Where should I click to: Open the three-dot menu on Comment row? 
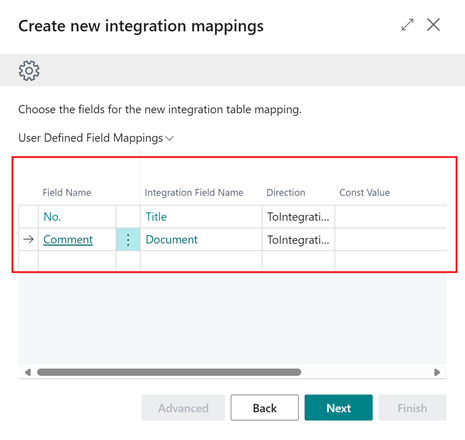point(128,239)
